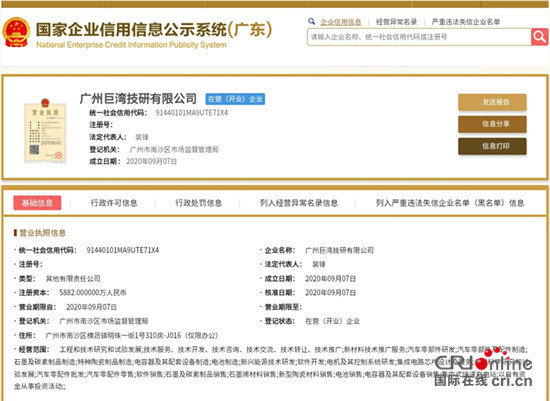Click the address text 广州市南沙区横沥镇明珠一街1号
This screenshot has height=401, width=550.
pyautogui.click(x=96, y=336)
